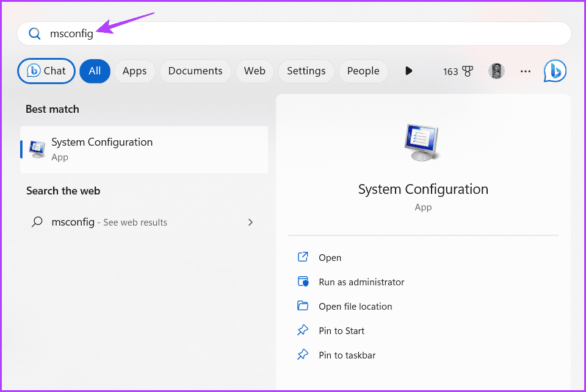Switch to the Web filter tab

coord(255,71)
